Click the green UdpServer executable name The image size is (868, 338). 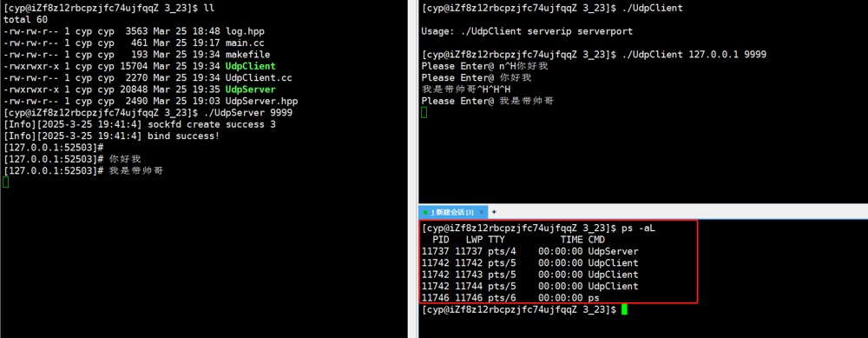pos(250,89)
